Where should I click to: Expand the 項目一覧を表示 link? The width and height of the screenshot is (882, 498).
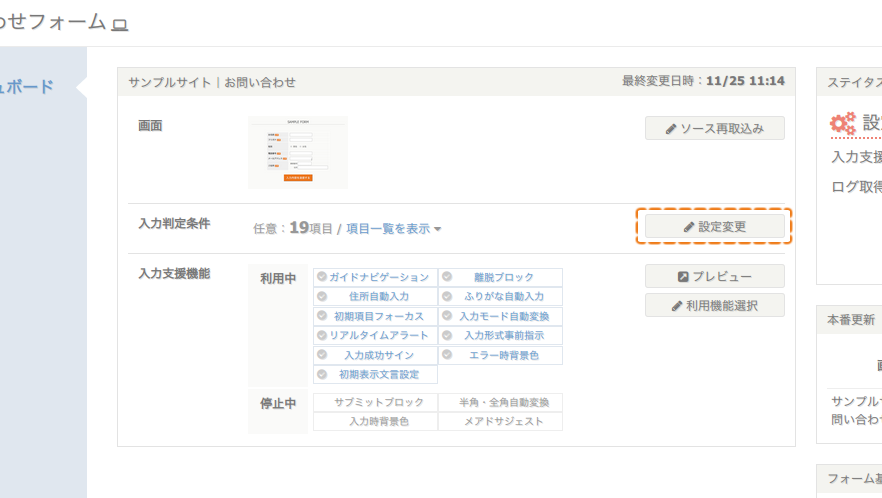click(x=393, y=228)
